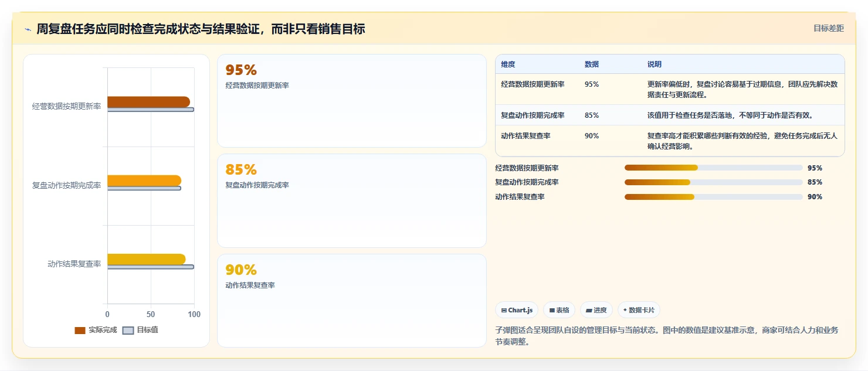Click the gray target bar under 动作结果复查率
Viewport: 868px width, 371px height.
(x=151, y=267)
